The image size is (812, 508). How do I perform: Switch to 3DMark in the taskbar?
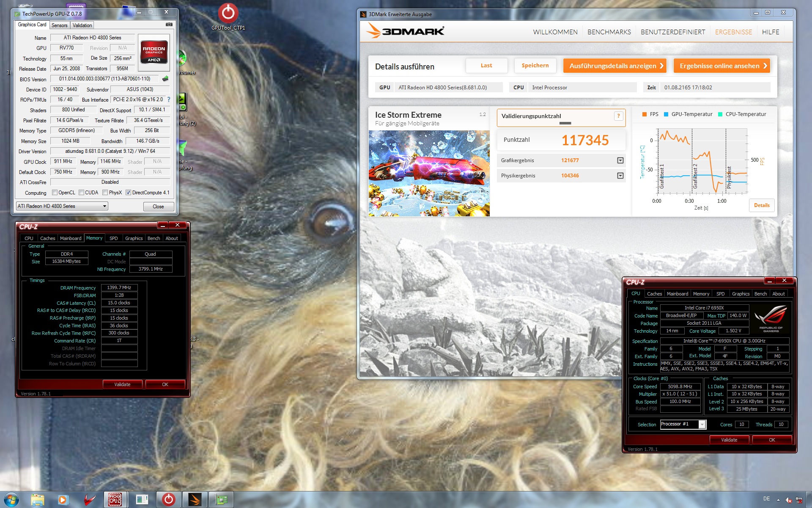click(x=195, y=500)
